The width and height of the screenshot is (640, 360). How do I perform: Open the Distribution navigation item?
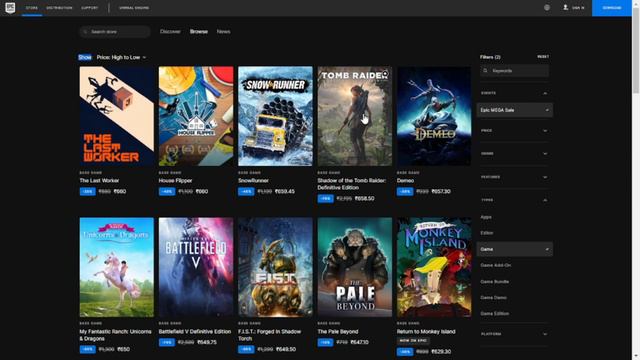[59, 8]
